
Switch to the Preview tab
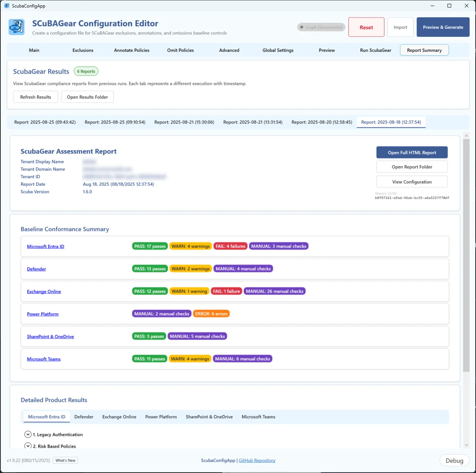327,50
